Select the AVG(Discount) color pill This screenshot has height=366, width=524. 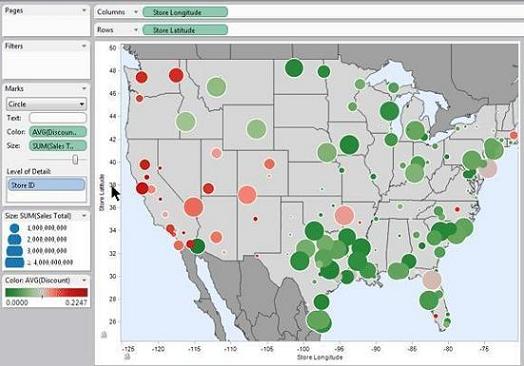point(58,132)
